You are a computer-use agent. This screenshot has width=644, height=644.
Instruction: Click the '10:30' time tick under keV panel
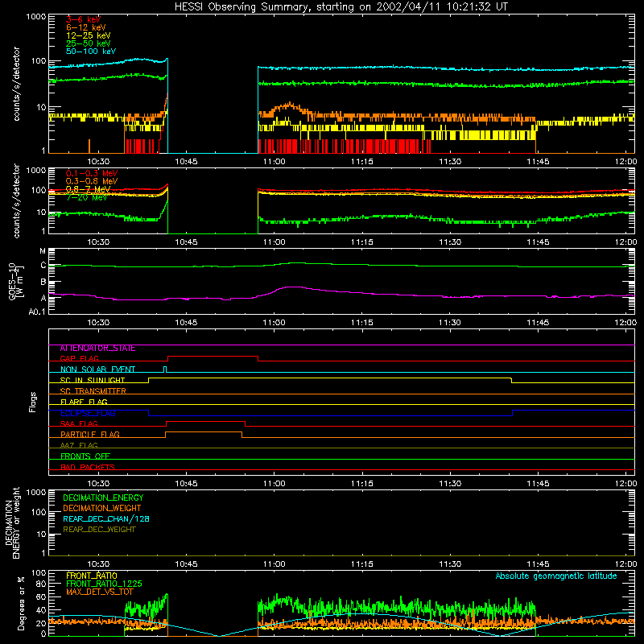(x=98, y=162)
